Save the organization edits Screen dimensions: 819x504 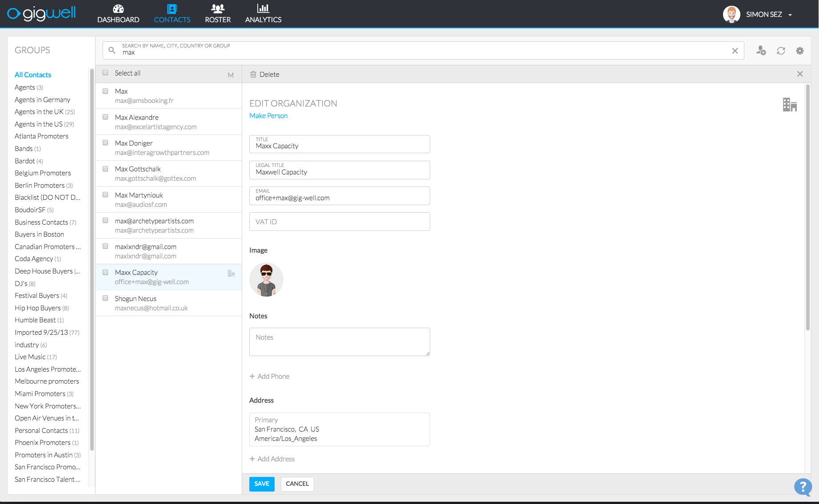point(261,484)
